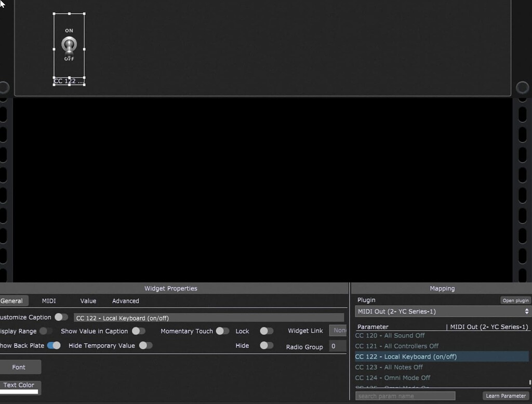
Task: Toggle Customize Caption switch
Action: [61, 317]
